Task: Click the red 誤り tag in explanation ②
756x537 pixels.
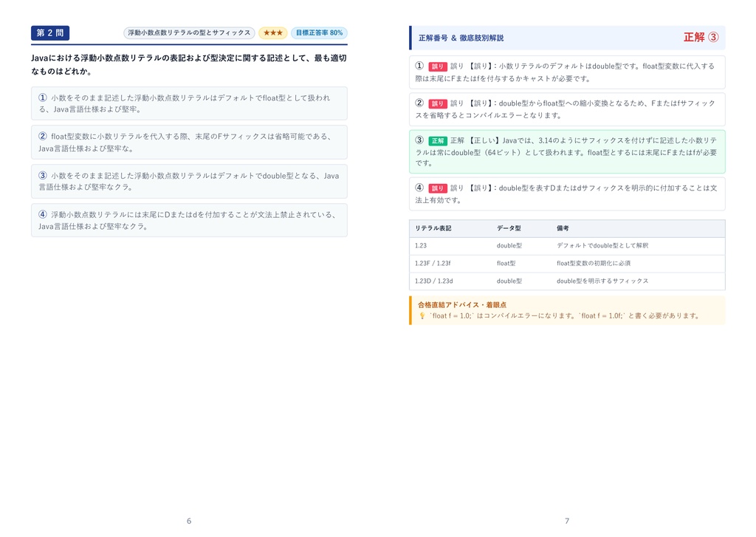Action: pos(438,103)
